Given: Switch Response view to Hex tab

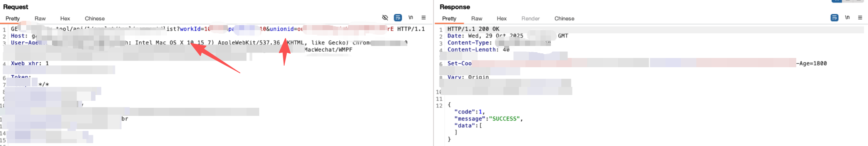Looking at the screenshot, I should 502,19.
